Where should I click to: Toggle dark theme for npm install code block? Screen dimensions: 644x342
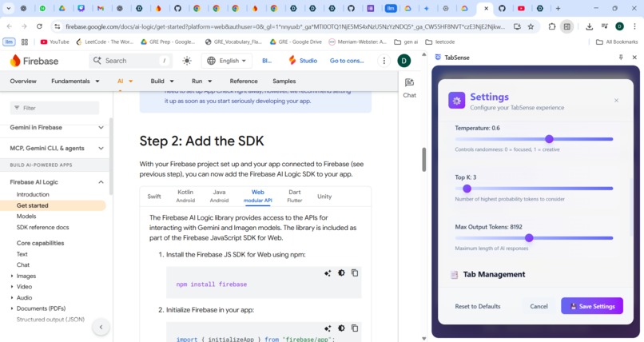[x=341, y=273]
